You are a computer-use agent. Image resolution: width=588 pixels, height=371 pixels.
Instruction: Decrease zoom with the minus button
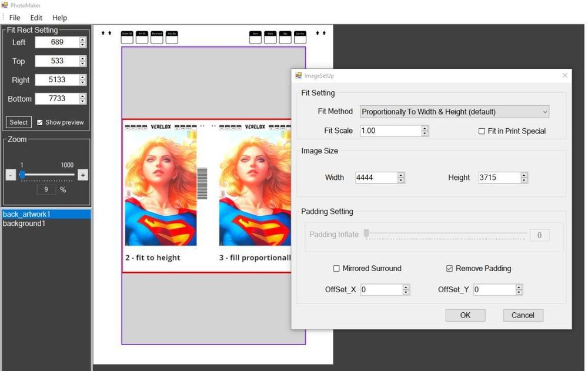pos(11,175)
